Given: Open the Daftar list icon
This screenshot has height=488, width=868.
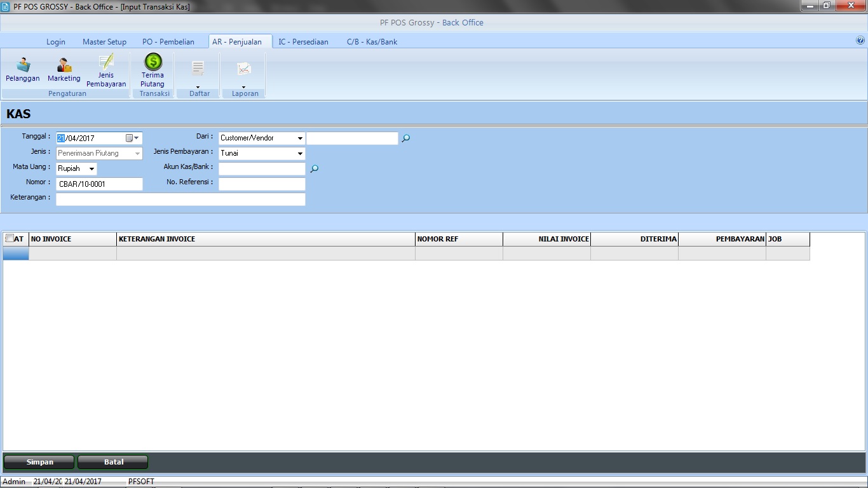Looking at the screenshot, I should (x=198, y=69).
